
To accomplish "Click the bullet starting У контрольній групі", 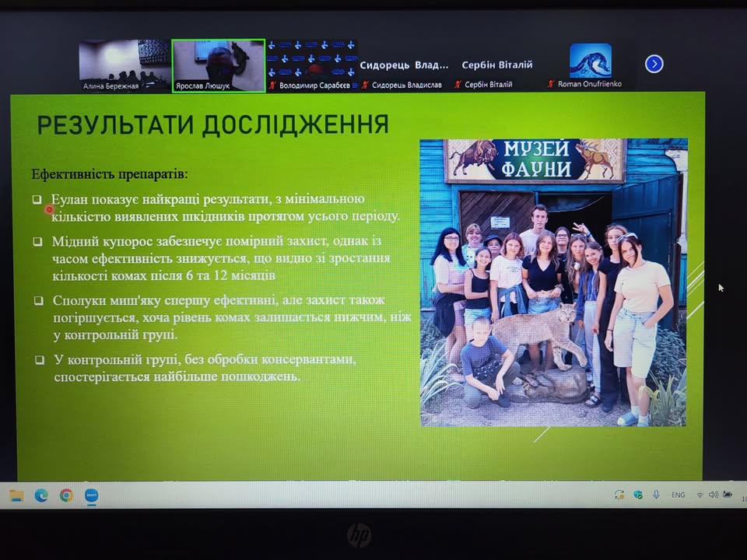I will 205,368.
